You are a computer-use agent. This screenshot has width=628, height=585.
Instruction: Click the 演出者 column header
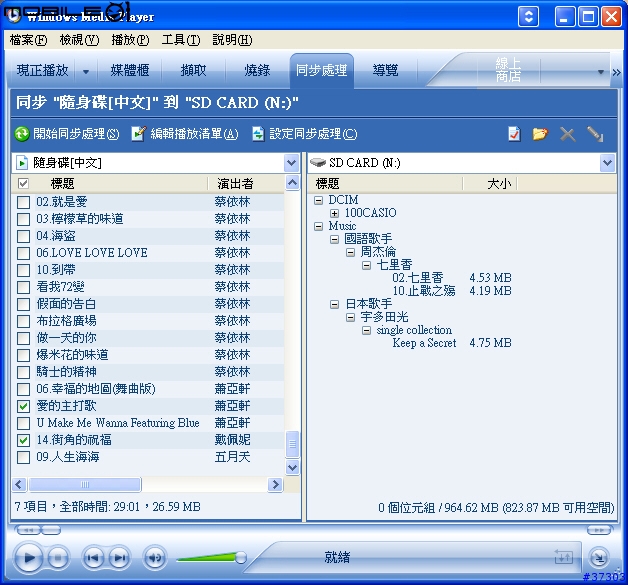(x=235, y=184)
